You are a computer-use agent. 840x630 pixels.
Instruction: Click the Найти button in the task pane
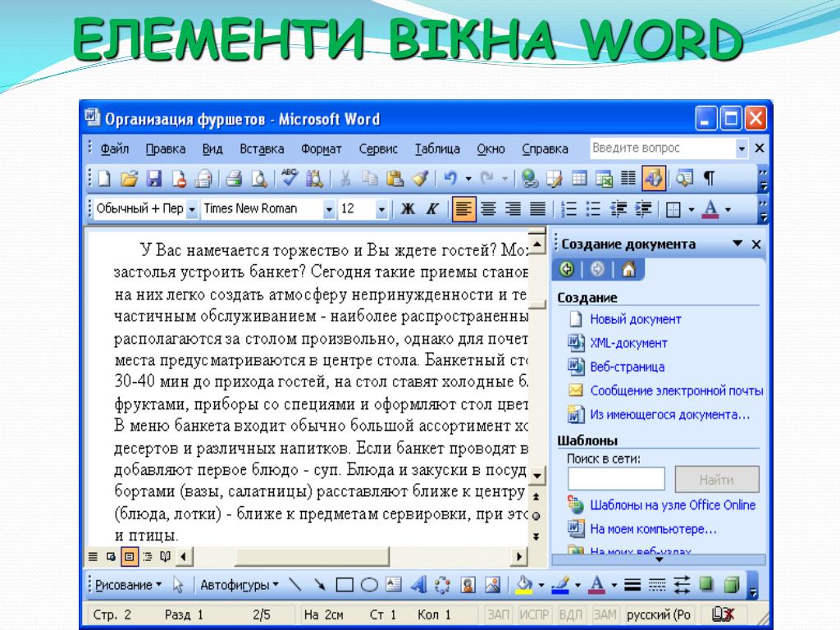point(717,479)
